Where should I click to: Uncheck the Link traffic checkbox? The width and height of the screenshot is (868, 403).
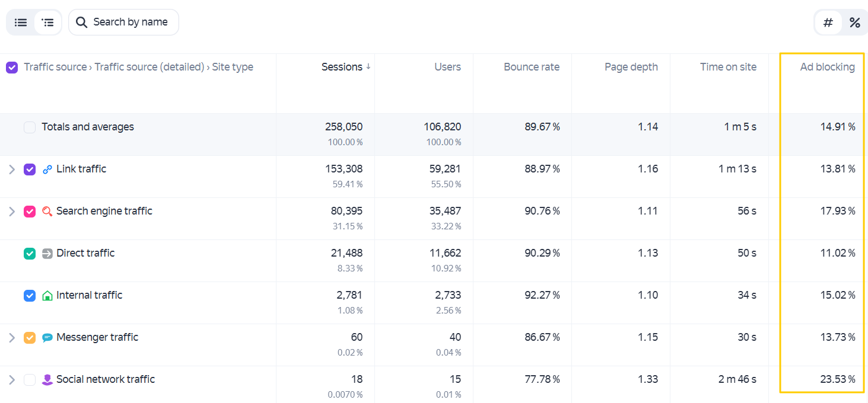(30, 169)
